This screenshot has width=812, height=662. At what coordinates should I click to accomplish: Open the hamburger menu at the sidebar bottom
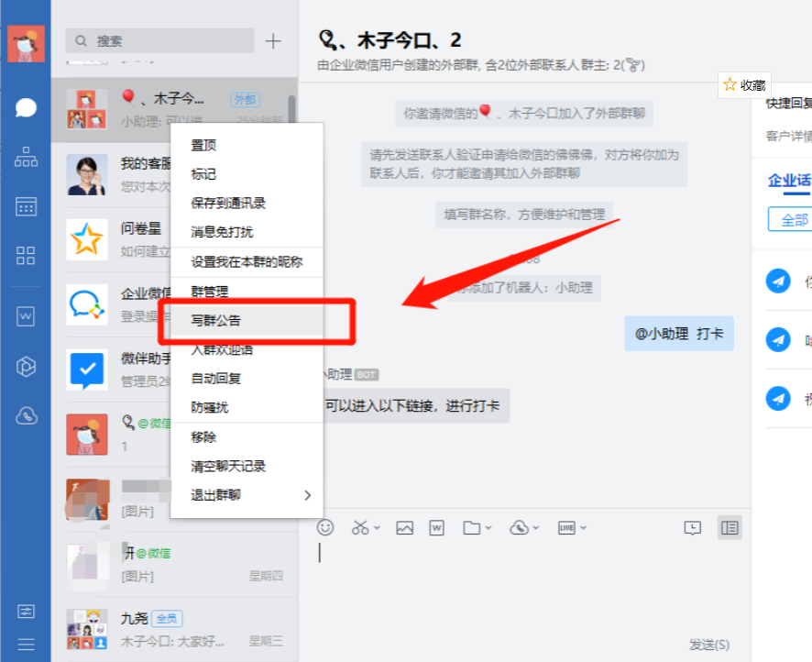(26, 645)
